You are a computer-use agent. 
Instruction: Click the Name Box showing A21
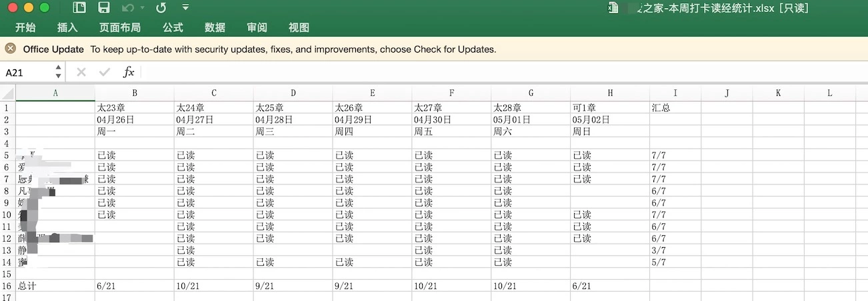pos(27,72)
